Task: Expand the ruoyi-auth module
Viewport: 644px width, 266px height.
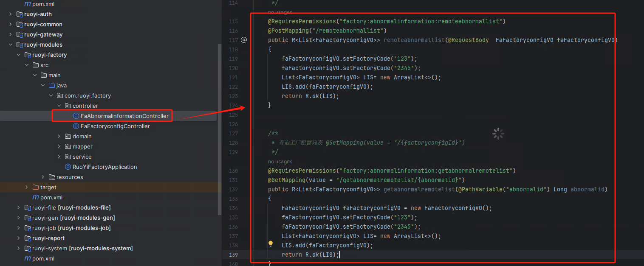Action: click(11, 14)
